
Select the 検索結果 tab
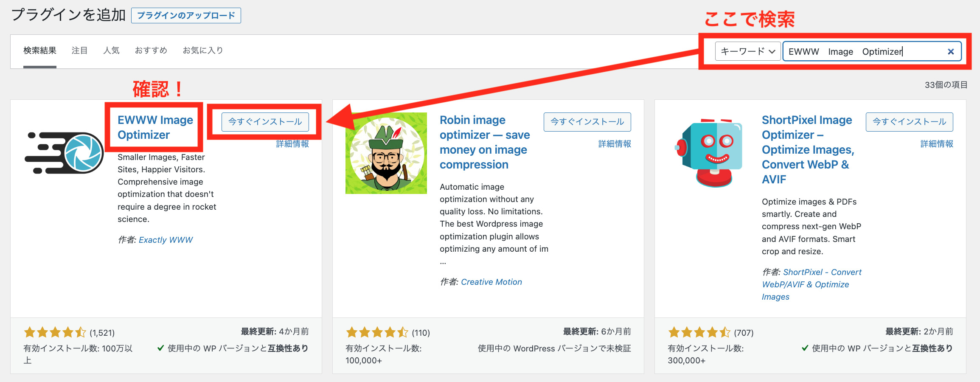(x=40, y=51)
